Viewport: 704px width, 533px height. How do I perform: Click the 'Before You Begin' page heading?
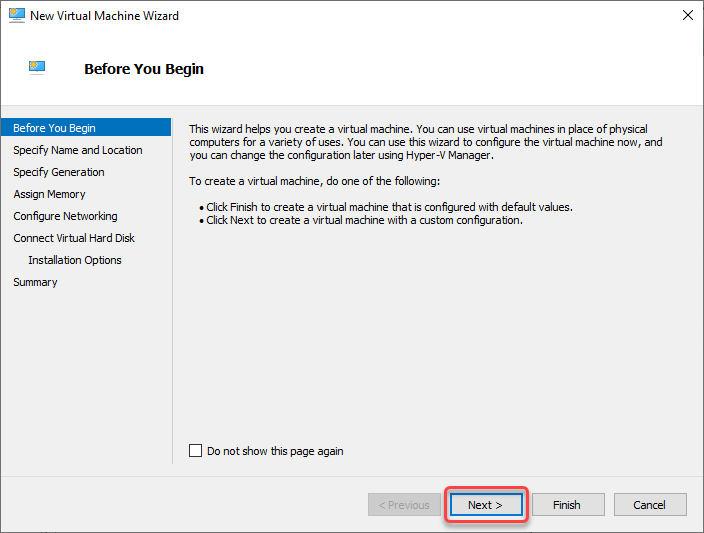[144, 69]
